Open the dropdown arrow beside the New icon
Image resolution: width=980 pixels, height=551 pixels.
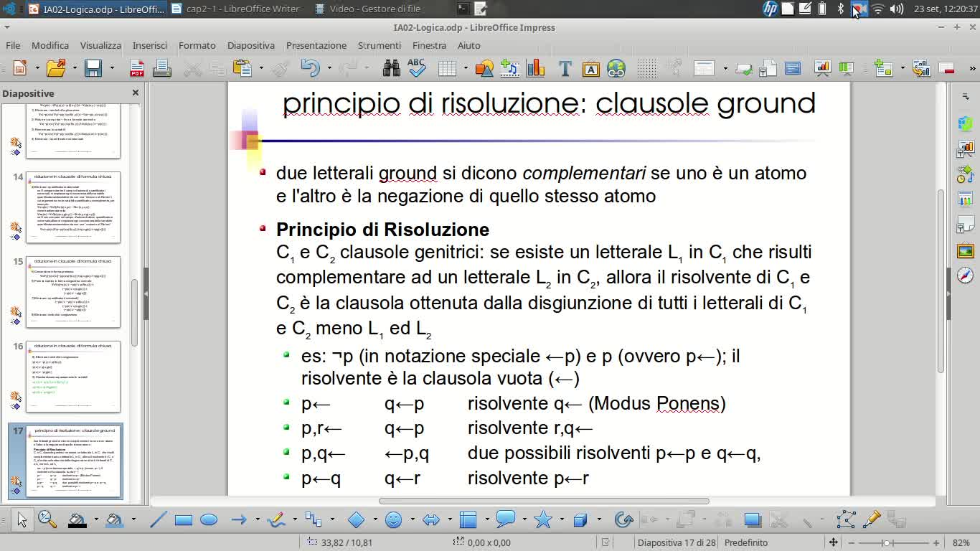point(37,68)
